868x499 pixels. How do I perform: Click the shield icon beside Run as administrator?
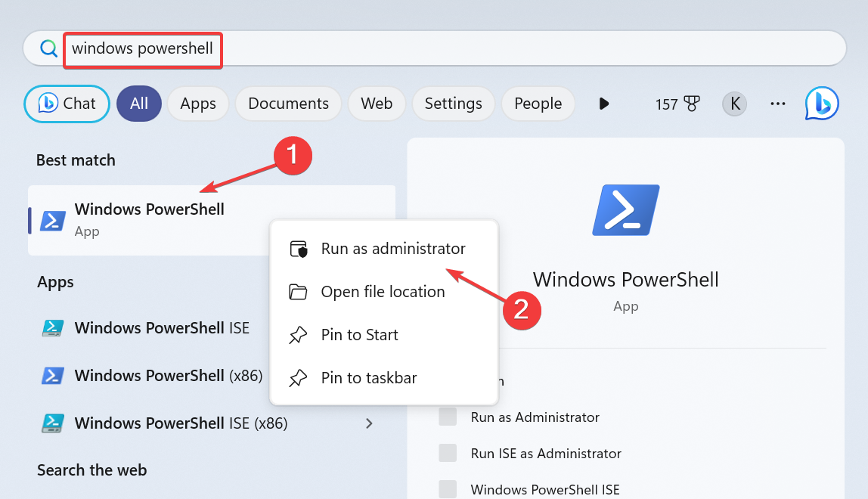[x=299, y=248]
